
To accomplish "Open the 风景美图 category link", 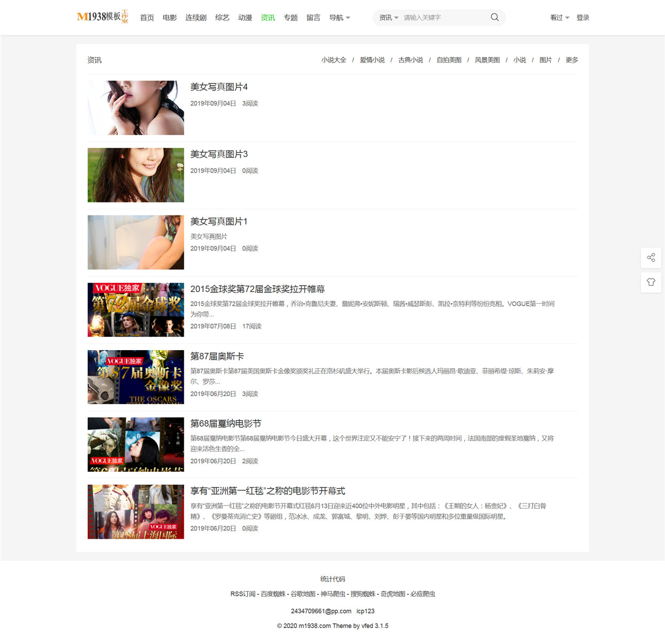I will (488, 60).
